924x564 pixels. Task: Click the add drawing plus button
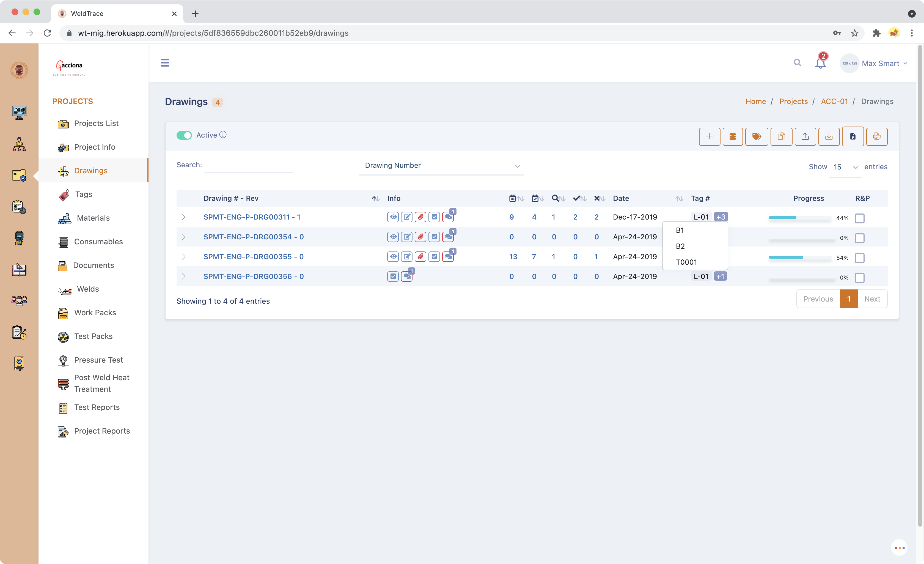[709, 136]
